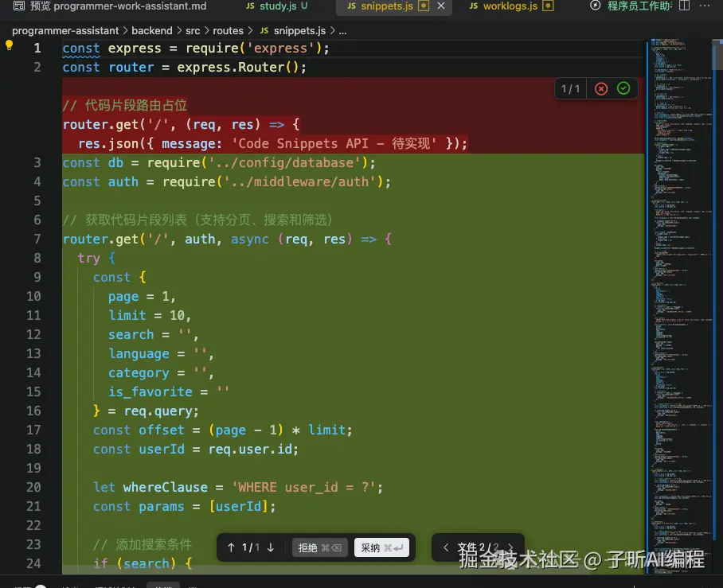Click the 'Code Snippets API' string in deleted code
The image size is (723, 588).
click(x=334, y=144)
